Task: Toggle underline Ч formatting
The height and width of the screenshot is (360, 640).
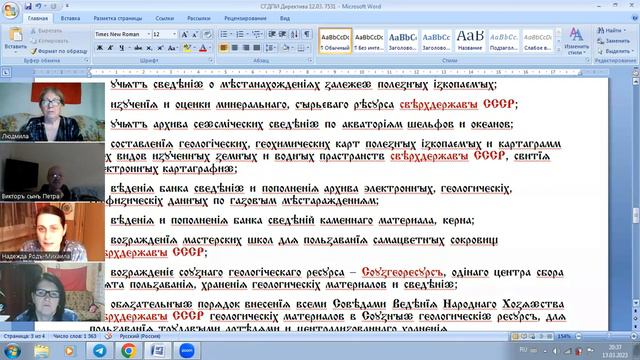Action: pyautogui.click(x=121, y=48)
